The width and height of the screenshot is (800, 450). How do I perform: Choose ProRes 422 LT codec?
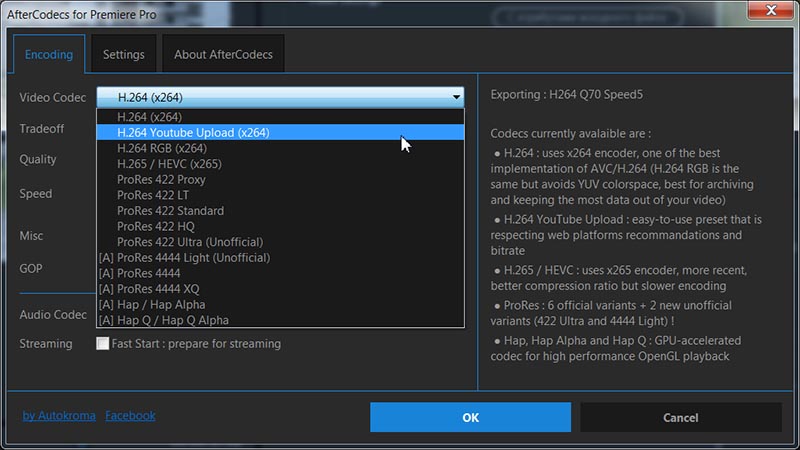(x=280, y=195)
